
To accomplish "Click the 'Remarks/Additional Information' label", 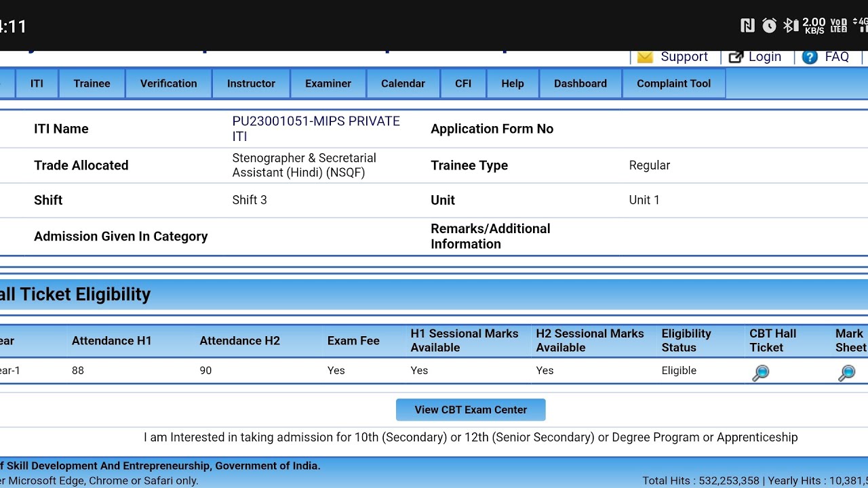I will [490, 237].
